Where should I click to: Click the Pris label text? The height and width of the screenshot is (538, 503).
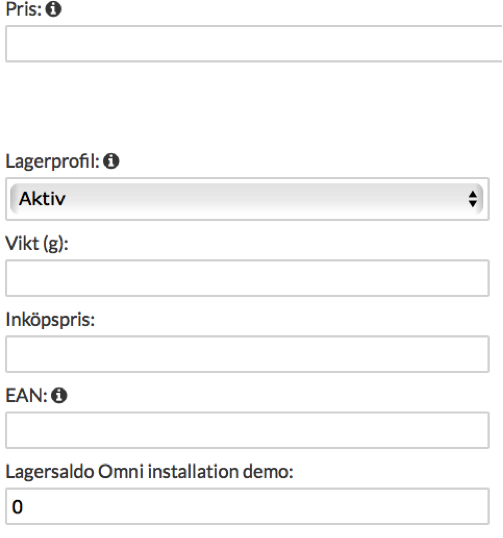[24, 9]
